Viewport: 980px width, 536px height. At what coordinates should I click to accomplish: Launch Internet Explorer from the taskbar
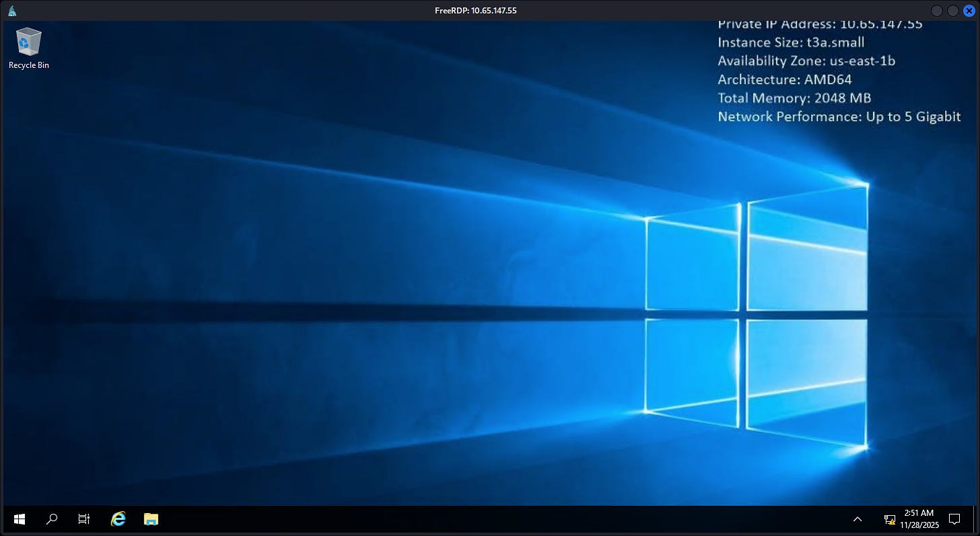tap(118, 519)
